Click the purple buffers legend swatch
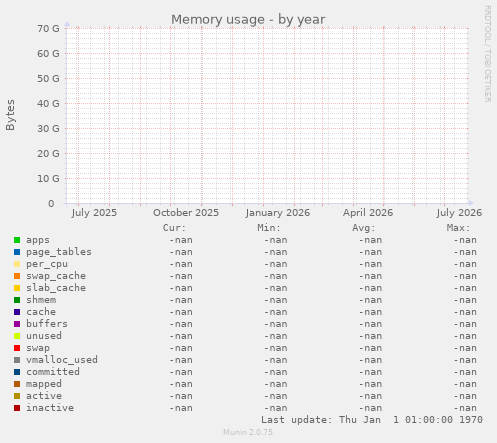The image size is (497, 443). pyautogui.click(x=17, y=324)
